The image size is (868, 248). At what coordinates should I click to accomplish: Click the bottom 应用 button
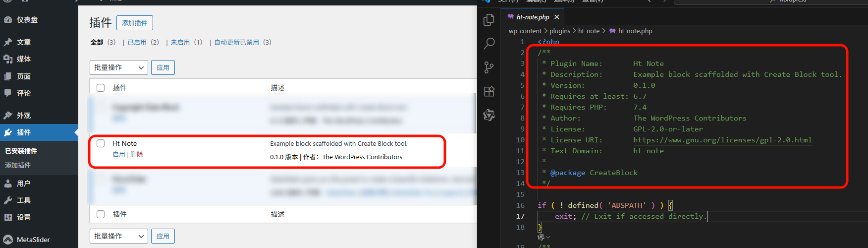coord(163,236)
